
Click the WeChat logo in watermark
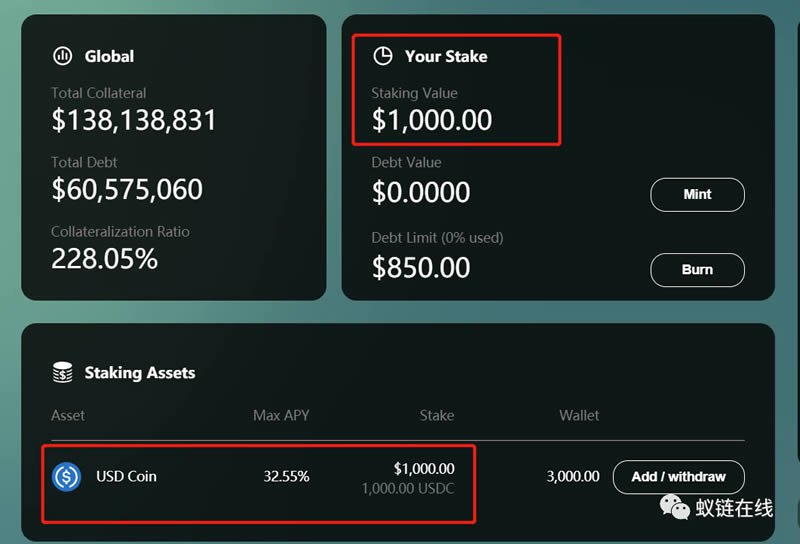tap(674, 507)
